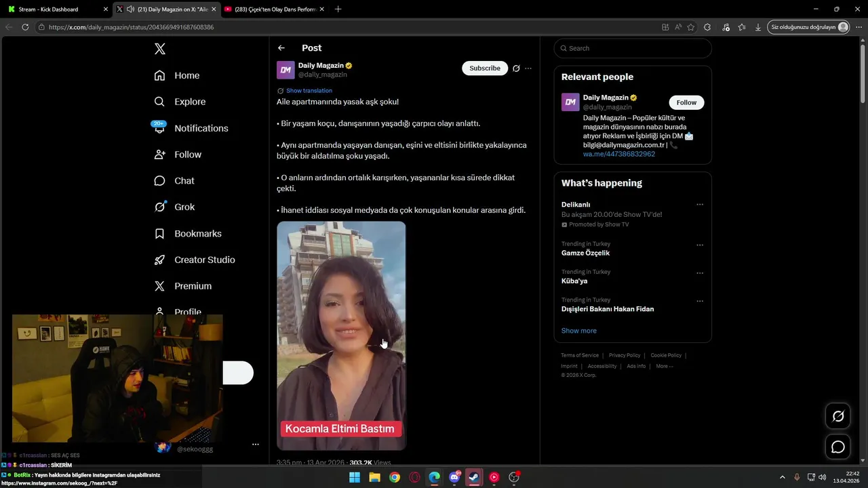Open the post's three-dot more menu
The width and height of the screenshot is (868, 488).
[528, 68]
